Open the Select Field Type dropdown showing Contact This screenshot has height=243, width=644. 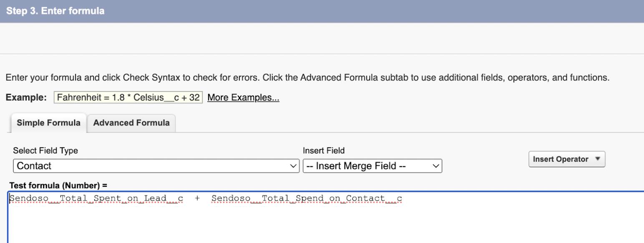tap(156, 166)
